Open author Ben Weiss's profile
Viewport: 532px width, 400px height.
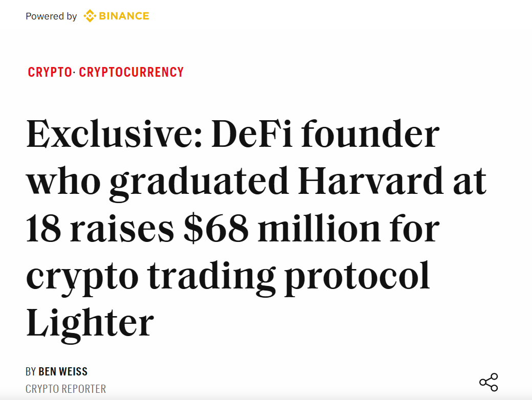point(63,371)
